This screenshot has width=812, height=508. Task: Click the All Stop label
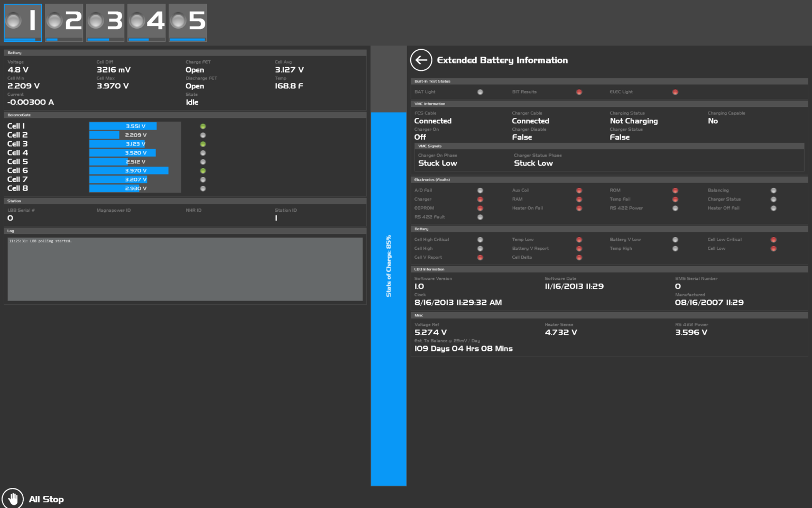pyautogui.click(x=46, y=499)
